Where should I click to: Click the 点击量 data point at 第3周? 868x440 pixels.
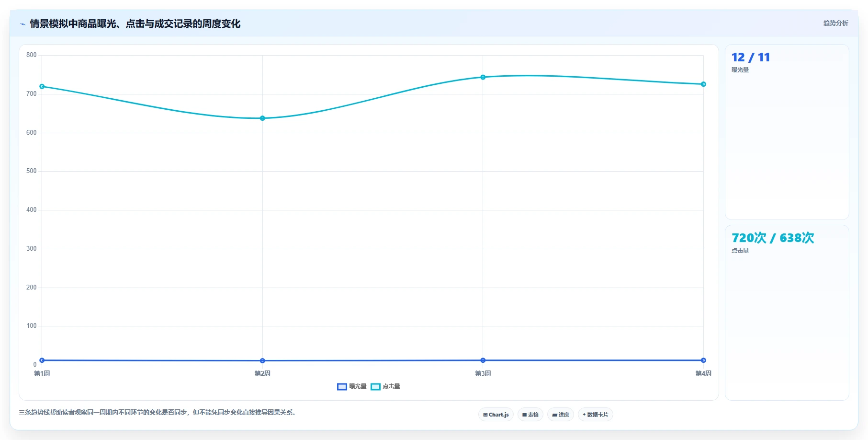[x=483, y=77]
